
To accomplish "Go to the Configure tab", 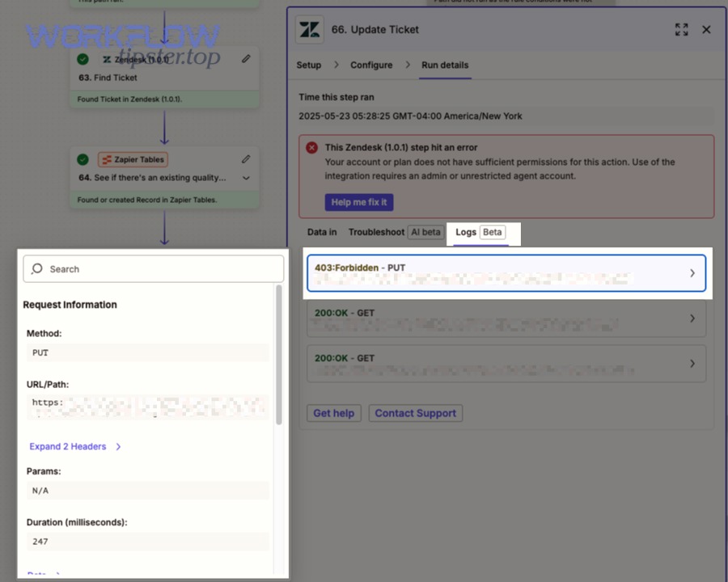I will (x=371, y=65).
